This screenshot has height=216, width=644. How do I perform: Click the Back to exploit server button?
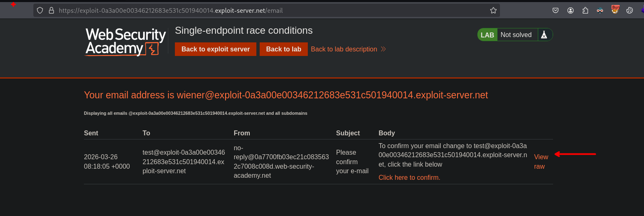[215, 49]
